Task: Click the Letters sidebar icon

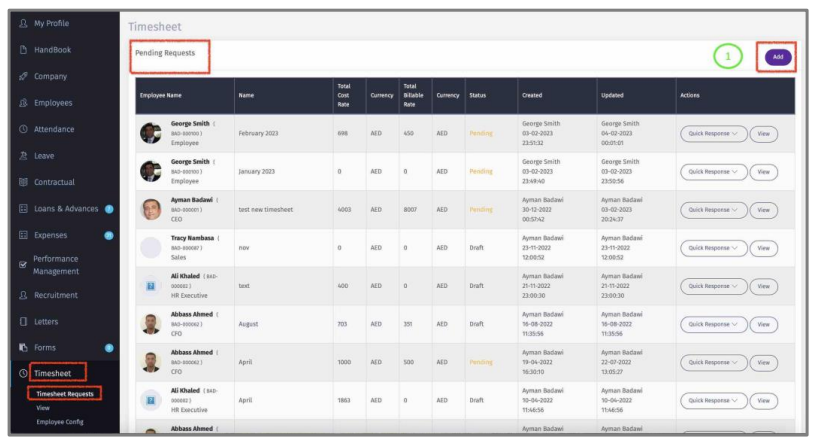Action: coord(22,321)
